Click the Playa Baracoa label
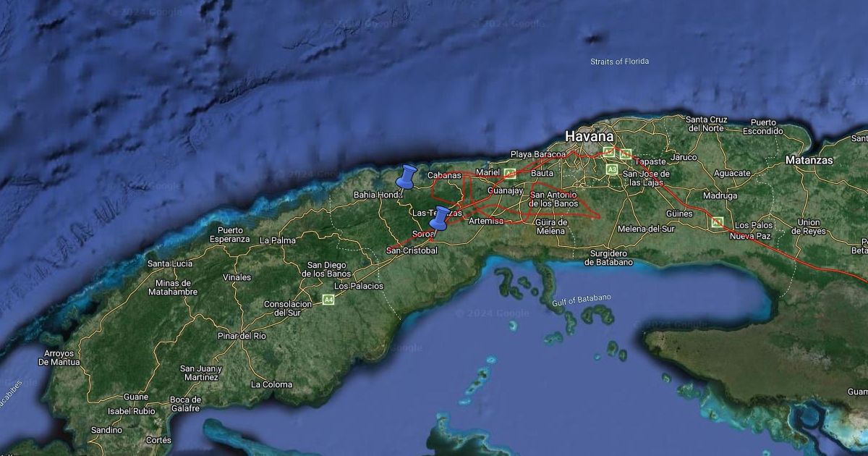868x456 pixels. point(538,154)
